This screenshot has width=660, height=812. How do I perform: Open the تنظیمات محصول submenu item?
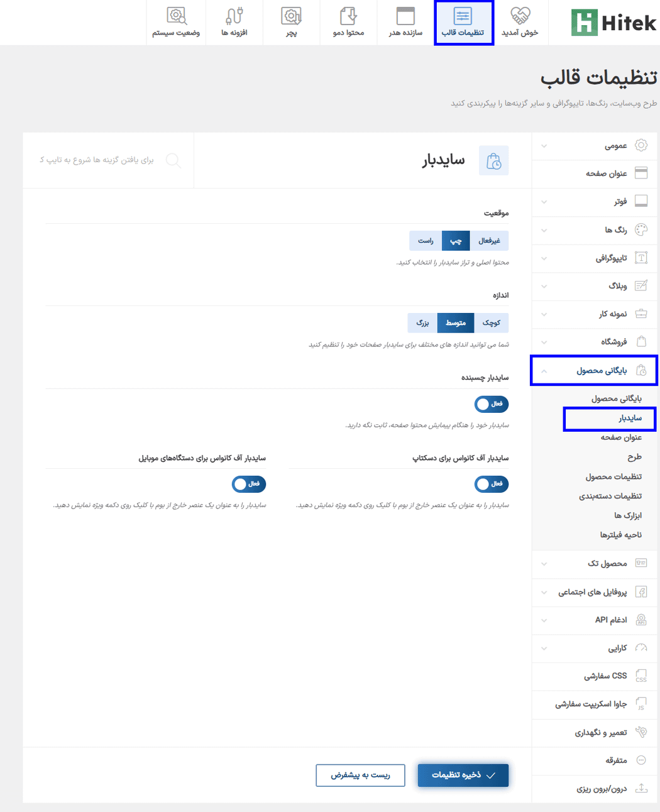[613, 476]
